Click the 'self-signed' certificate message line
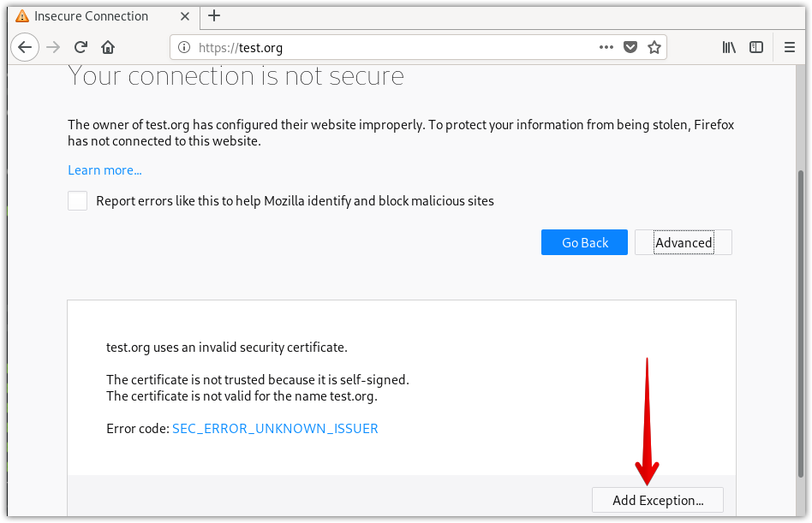812x523 pixels. [258, 380]
